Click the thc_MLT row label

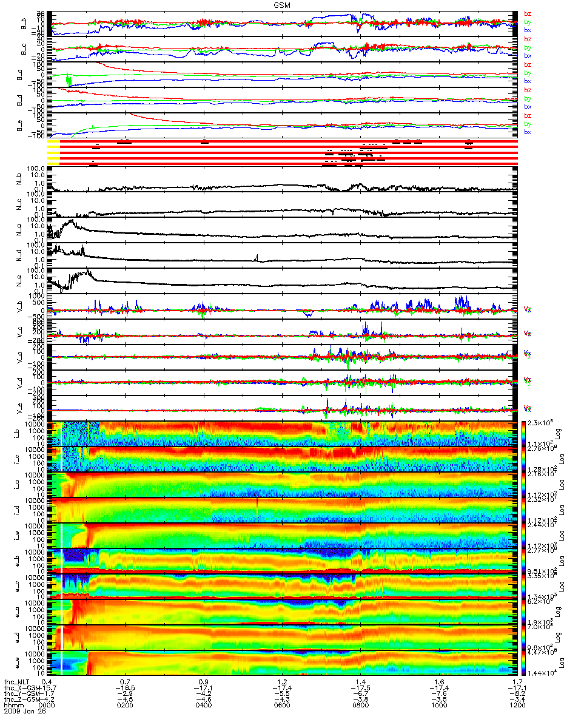(16, 682)
